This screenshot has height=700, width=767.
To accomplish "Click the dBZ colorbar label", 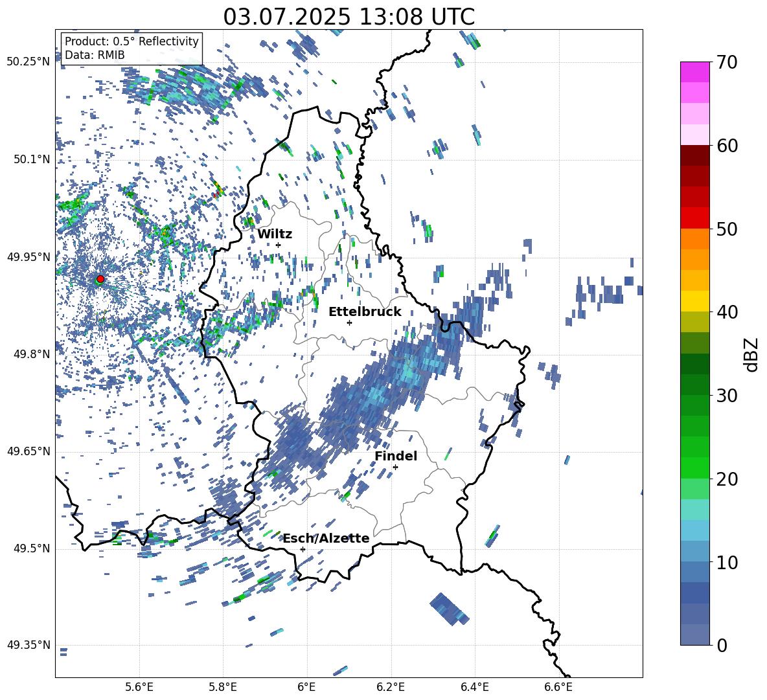I will pyautogui.click(x=752, y=354).
